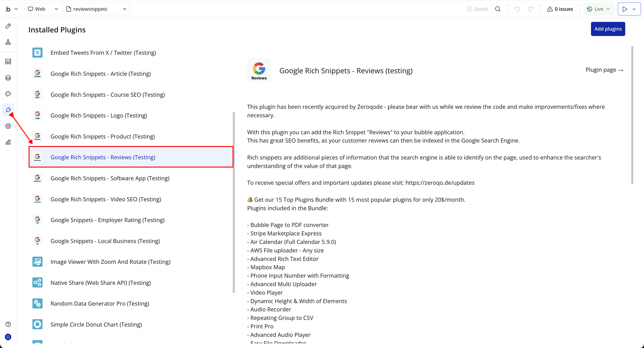
Task: Open the Workflow tab icon
Action: coord(8,42)
